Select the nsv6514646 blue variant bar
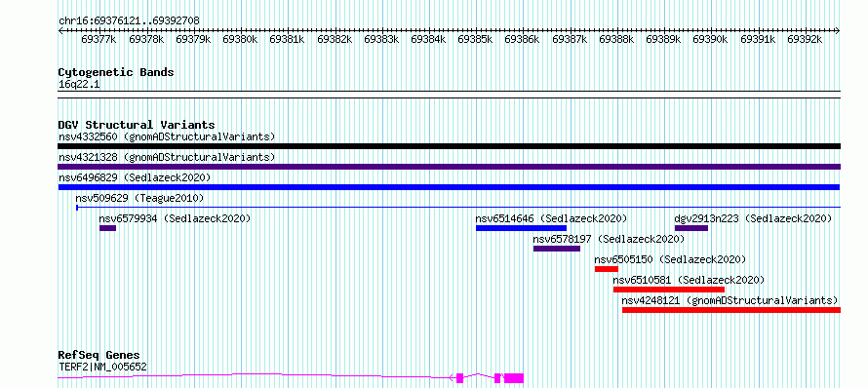The image size is (868, 388). (521, 228)
